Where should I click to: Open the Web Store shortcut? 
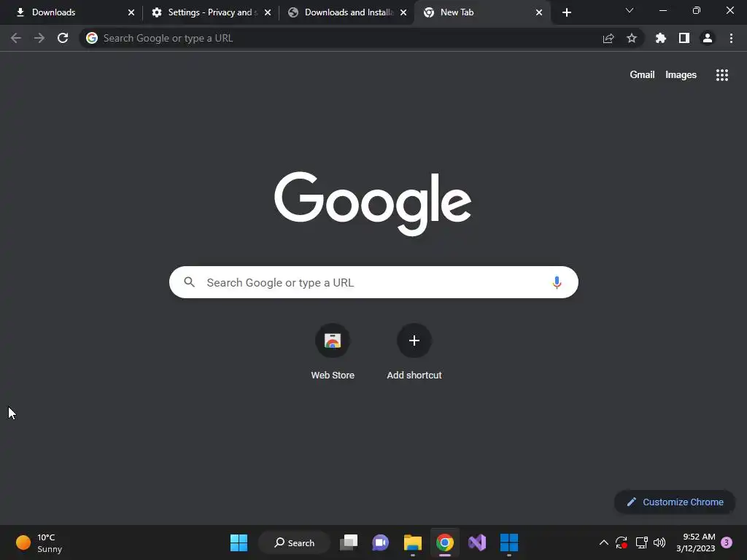click(x=333, y=351)
